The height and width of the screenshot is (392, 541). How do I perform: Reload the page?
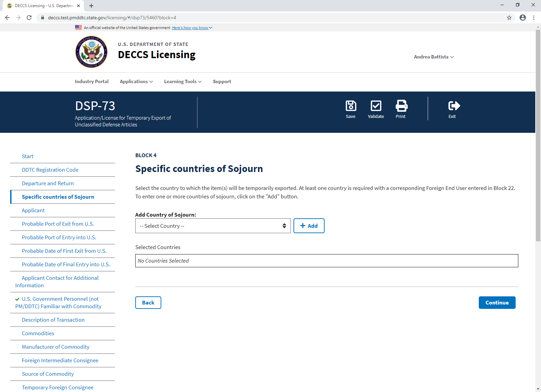click(29, 18)
